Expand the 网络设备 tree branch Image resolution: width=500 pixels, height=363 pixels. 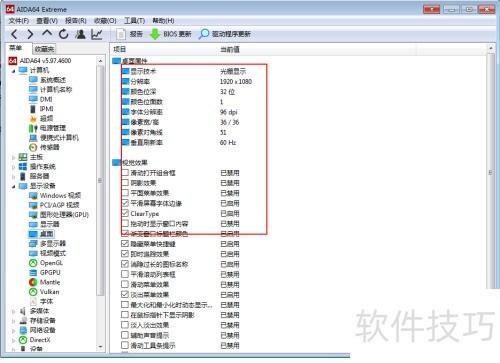click(x=14, y=331)
